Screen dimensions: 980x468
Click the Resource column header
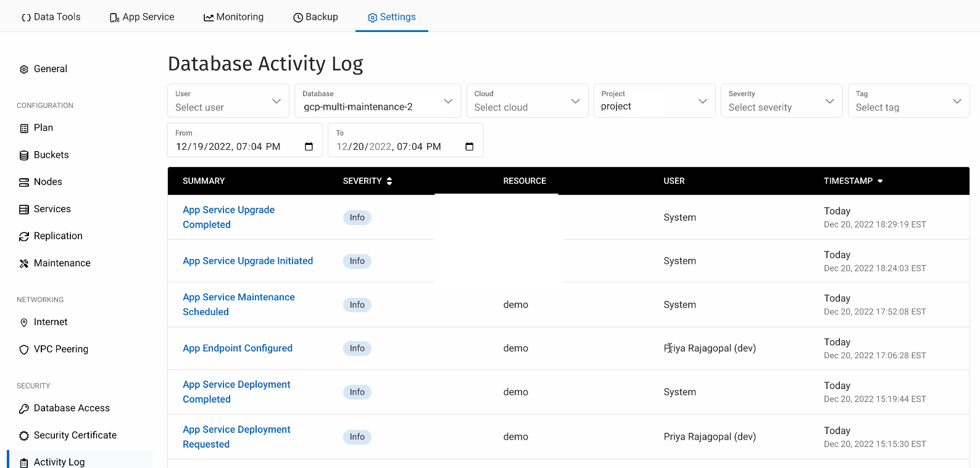pos(525,181)
